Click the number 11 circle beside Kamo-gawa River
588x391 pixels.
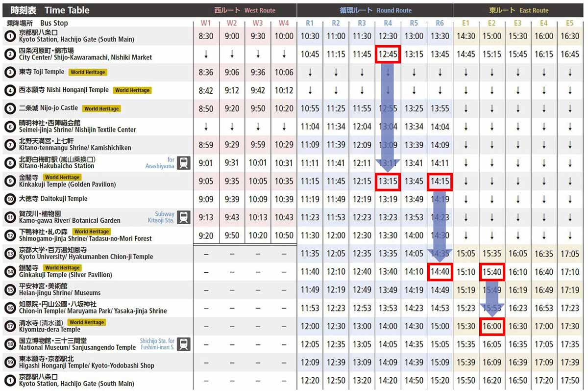tap(10, 217)
